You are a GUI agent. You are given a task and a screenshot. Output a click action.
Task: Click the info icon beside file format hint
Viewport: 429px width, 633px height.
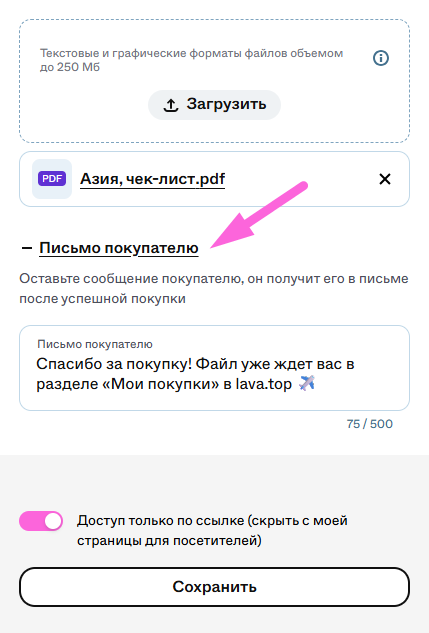click(381, 58)
